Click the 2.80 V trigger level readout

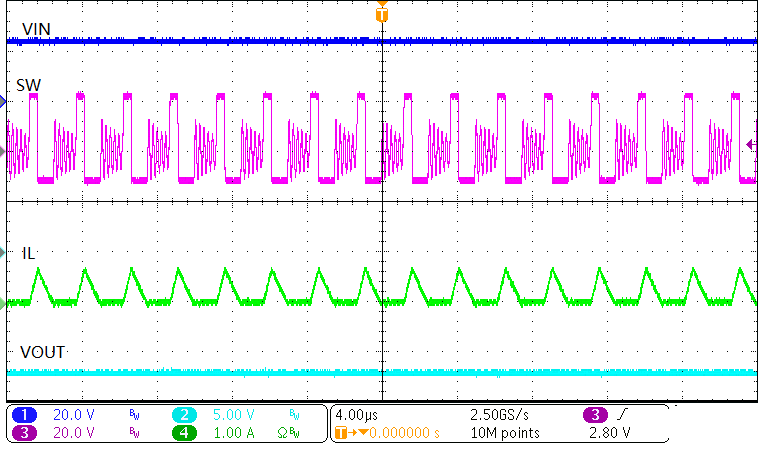click(610, 433)
